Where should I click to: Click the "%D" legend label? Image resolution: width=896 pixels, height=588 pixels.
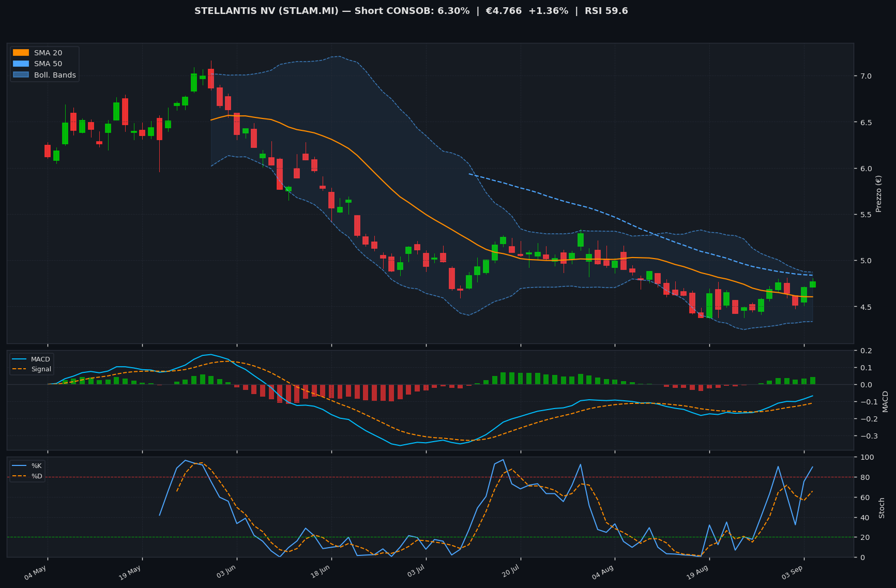point(37,476)
